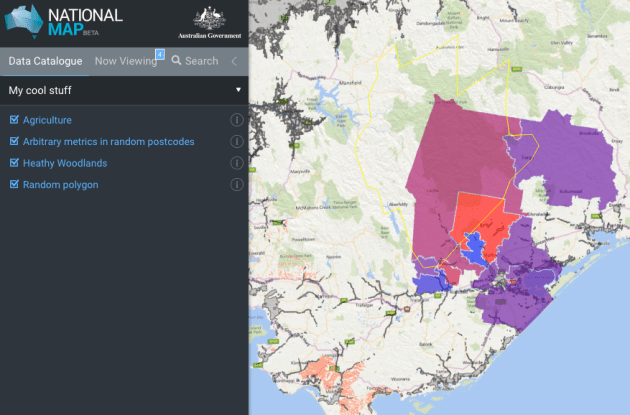
Task: Go to the Search tab
Action: coord(194,61)
